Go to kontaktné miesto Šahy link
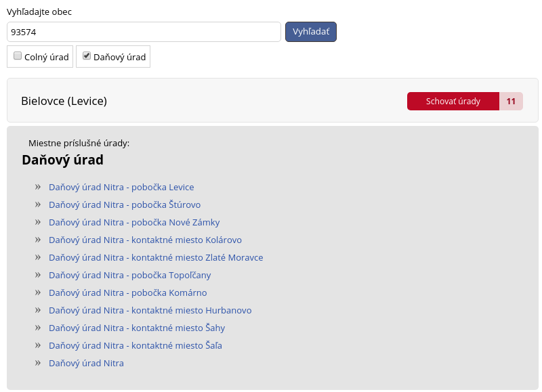This screenshot has width=542, height=392. click(x=137, y=328)
